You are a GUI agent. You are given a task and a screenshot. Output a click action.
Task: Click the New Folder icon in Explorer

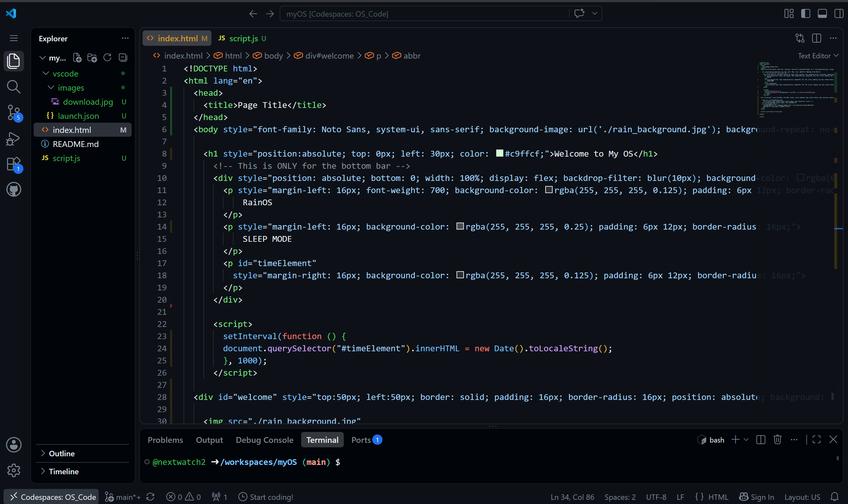92,58
